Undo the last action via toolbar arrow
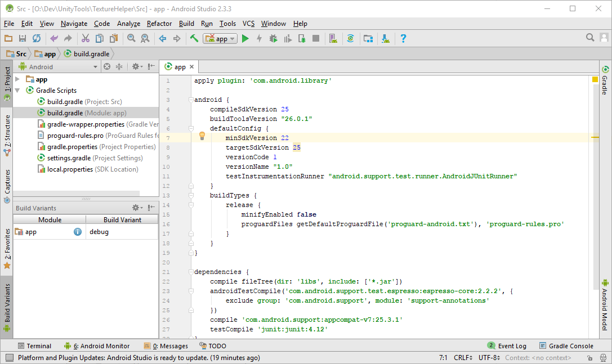This screenshot has width=612, height=364. pyautogui.click(x=54, y=38)
